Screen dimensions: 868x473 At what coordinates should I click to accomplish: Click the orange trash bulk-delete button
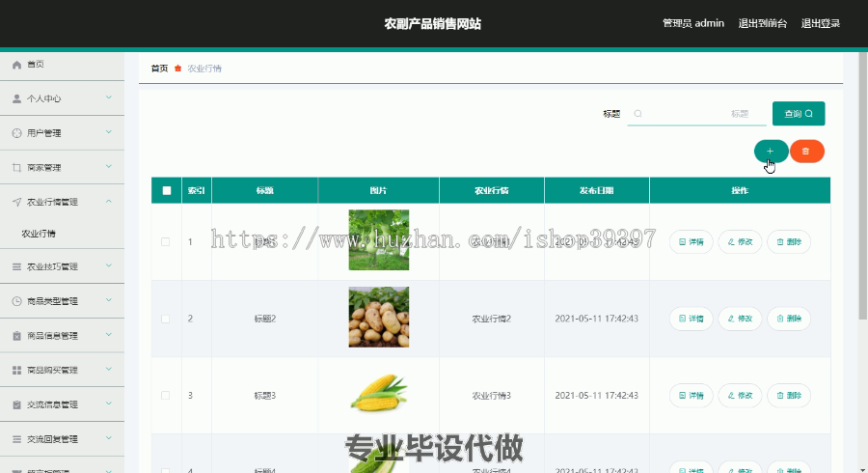coord(806,152)
